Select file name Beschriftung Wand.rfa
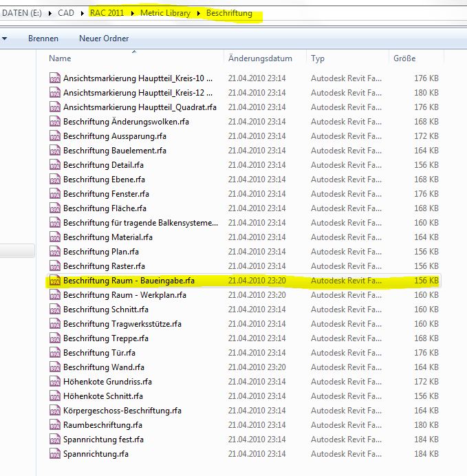This screenshot has height=476, width=467. [x=103, y=367]
